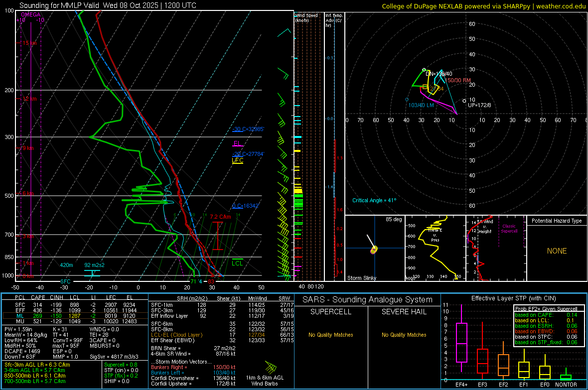Click the 'Sfc-3km AGL LR = 6.3 C/km' line
This screenshot has height=390, width=588.
37,365
